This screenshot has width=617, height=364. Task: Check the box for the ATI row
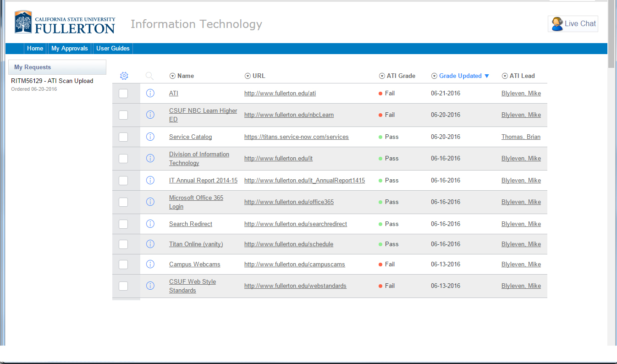point(123,94)
